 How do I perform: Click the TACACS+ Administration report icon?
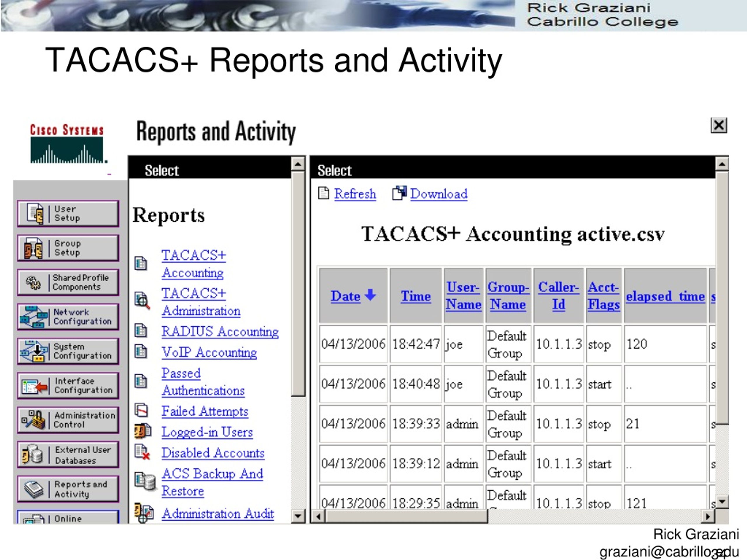point(142,300)
